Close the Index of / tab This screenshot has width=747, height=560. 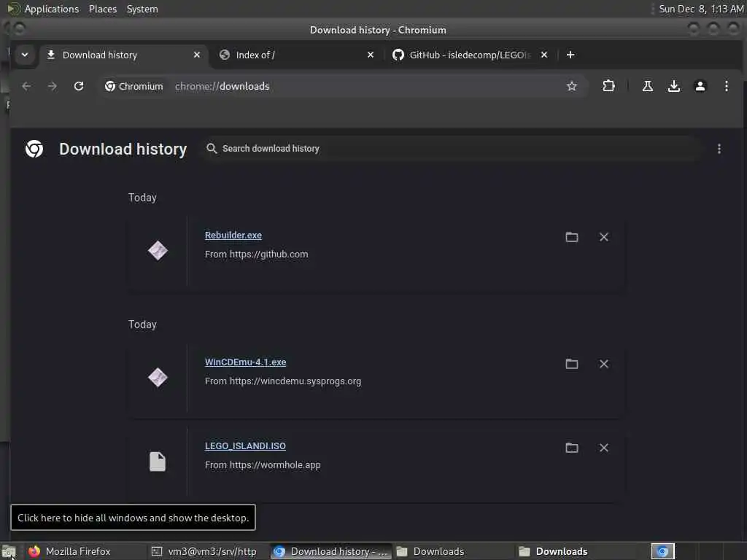tap(370, 55)
